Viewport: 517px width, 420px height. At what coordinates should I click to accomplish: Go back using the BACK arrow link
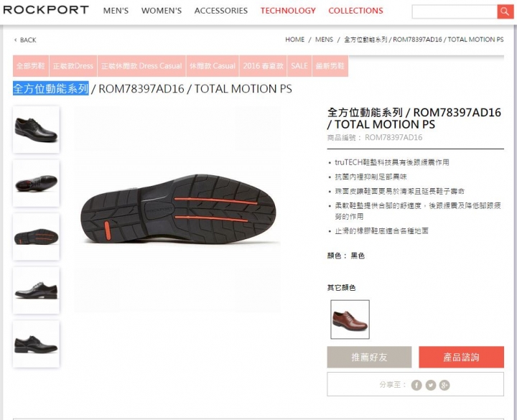pos(25,40)
